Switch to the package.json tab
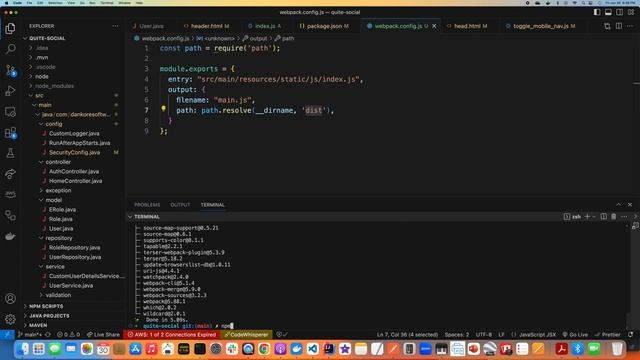 click(324, 26)
